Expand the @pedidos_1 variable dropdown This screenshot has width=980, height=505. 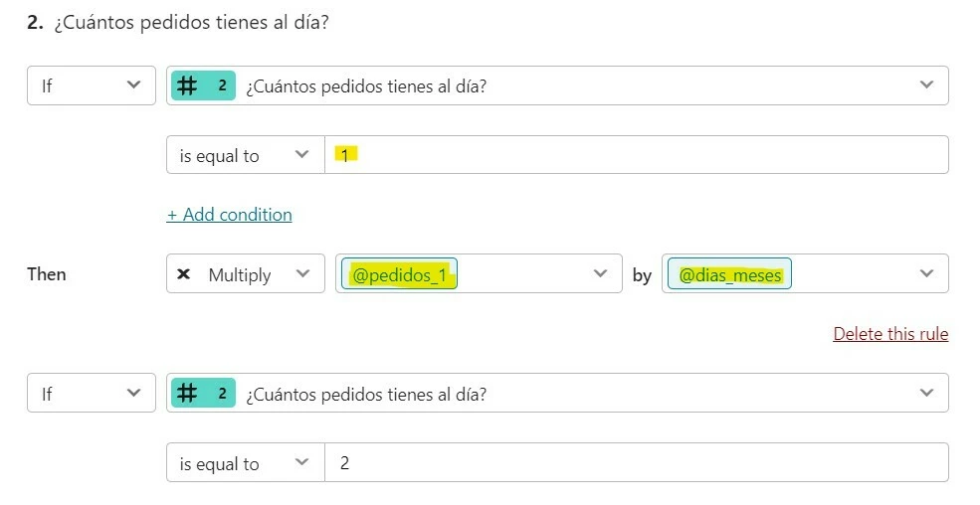(x=600, y=274)
